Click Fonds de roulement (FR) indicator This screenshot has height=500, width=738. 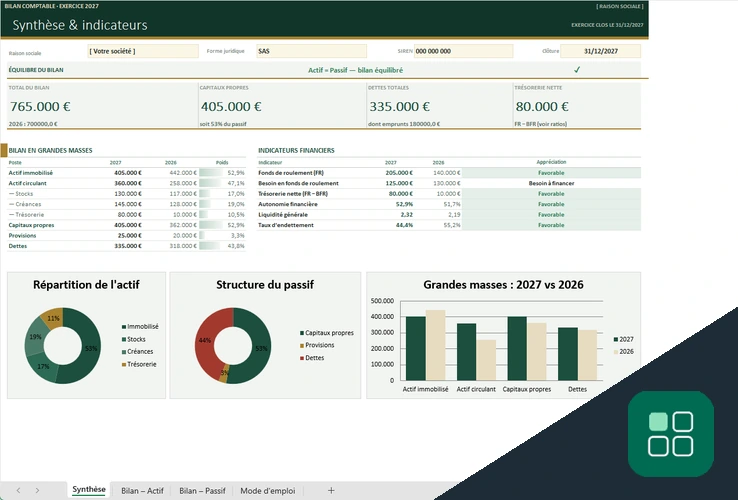tap(291, 173)
